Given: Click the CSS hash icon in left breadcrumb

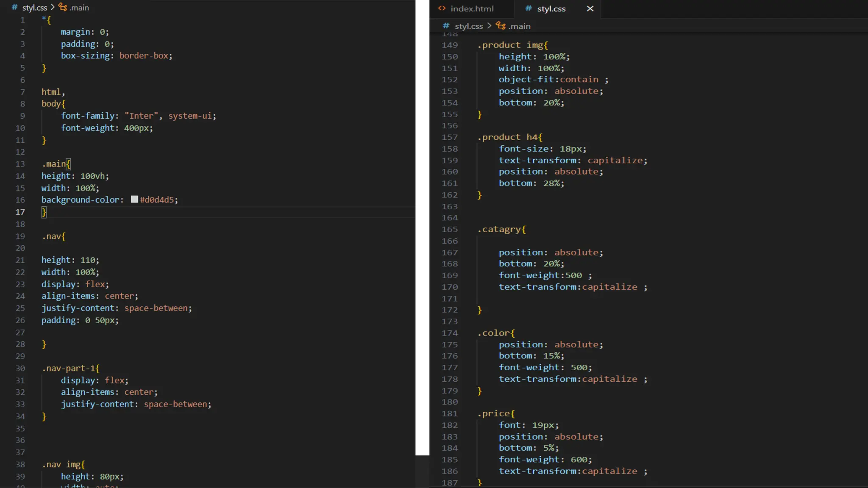Looking at the screenshot, I should tap(14, 8).
